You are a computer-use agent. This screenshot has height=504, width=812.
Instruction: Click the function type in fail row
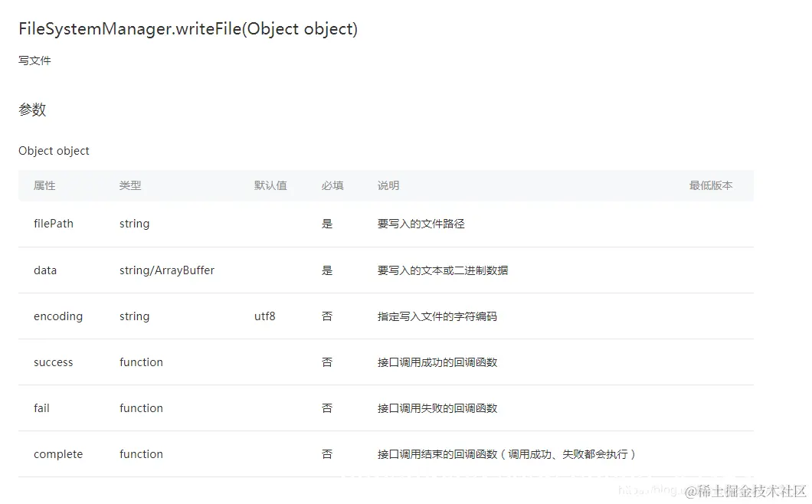[x=141, y=408]
